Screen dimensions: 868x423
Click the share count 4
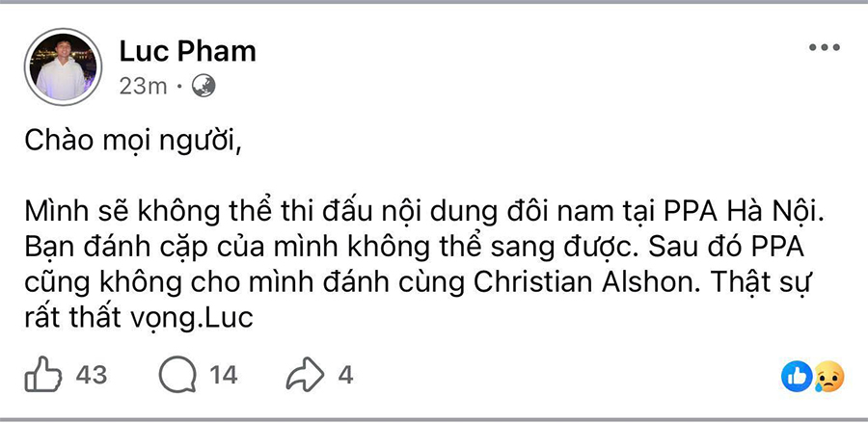(x=345, y=375)
